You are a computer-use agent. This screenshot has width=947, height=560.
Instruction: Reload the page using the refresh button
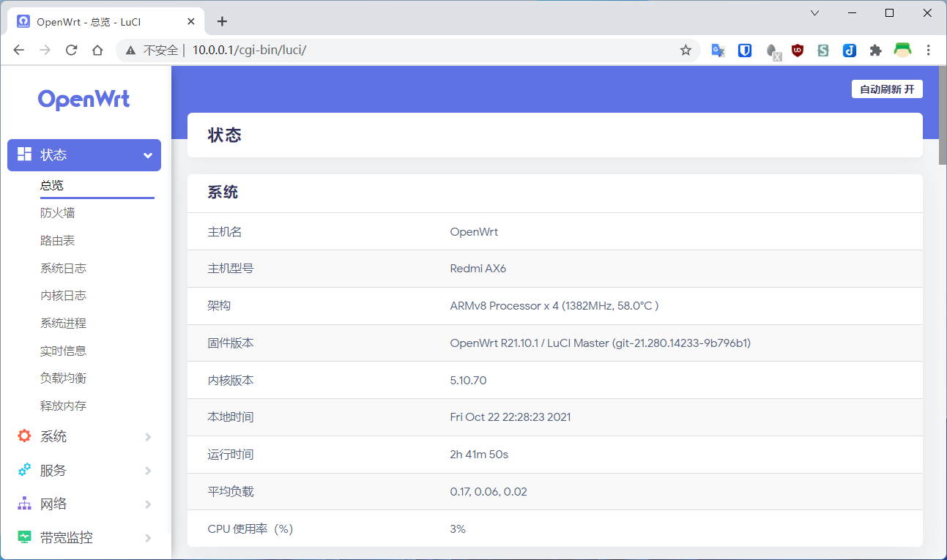(x=71, y=51)
